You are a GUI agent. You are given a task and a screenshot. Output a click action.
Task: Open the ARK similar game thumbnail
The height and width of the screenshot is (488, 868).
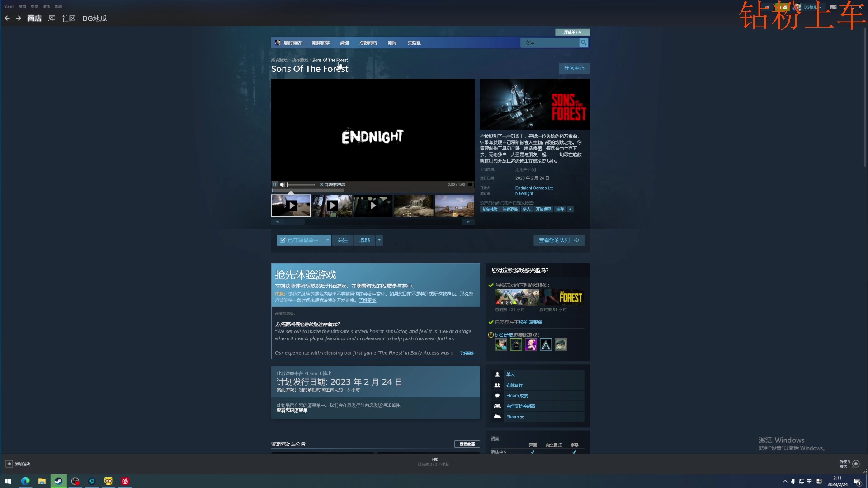click(517, 298)
